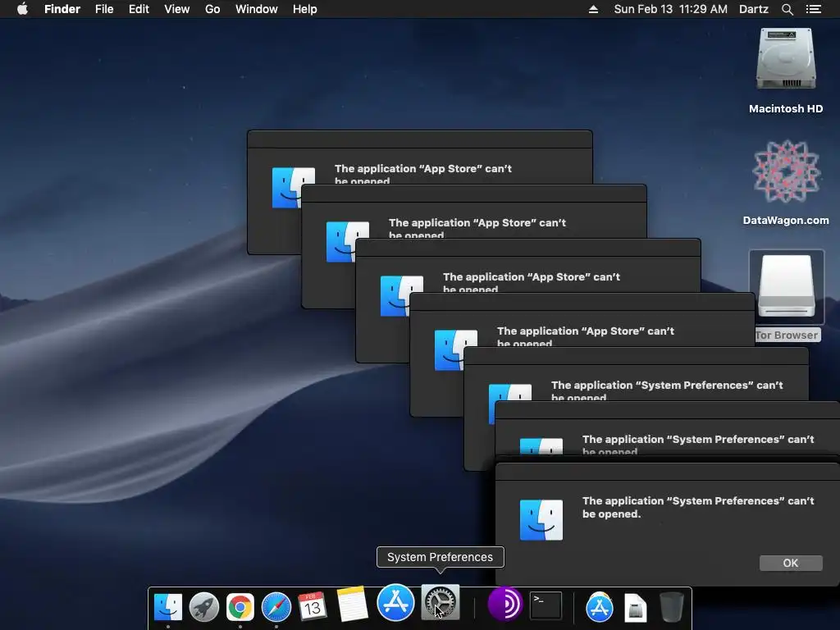Image resolution: width=840 pixels, height=630 pixels.
Task: Open the File menu
Action: [x=104, y=9]
